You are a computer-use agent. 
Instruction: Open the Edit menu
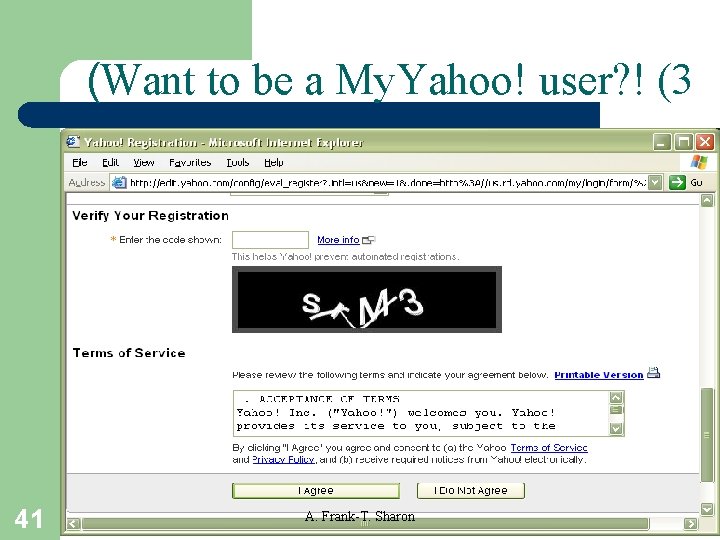pos(110,163)
